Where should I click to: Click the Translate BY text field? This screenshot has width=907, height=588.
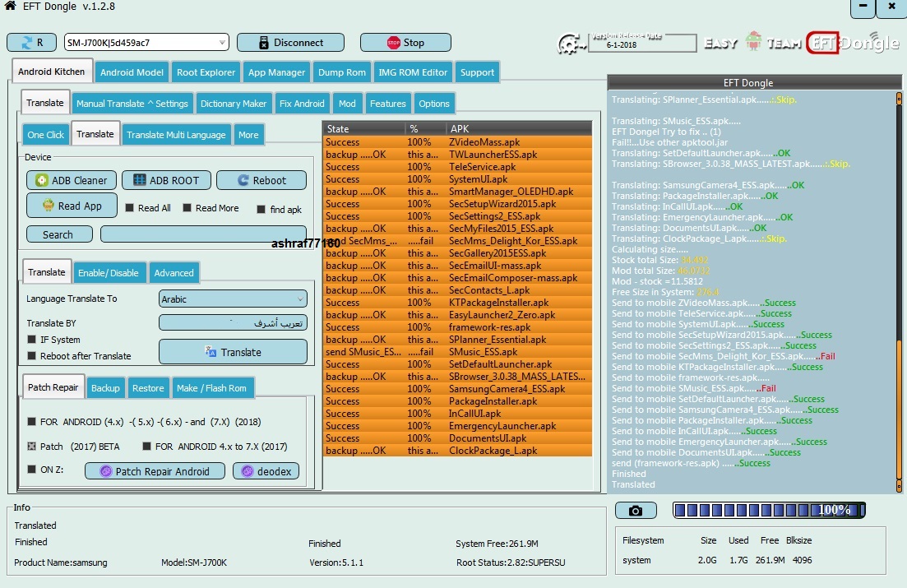[x=233, y=323]
